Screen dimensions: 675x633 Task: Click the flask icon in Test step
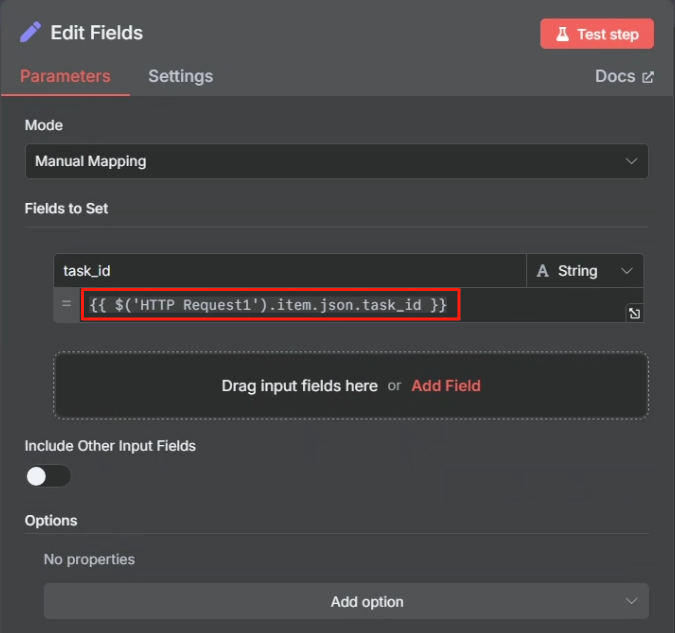[x=562, y=34]
